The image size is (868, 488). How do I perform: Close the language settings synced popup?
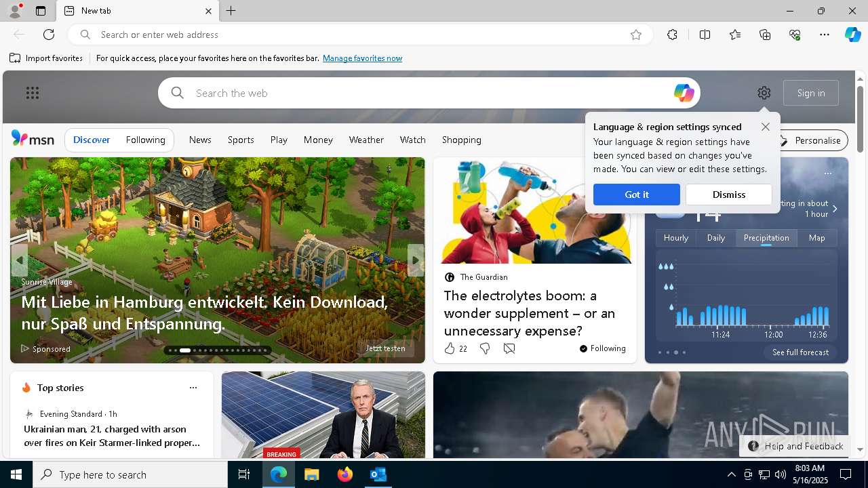click(766, 127)
